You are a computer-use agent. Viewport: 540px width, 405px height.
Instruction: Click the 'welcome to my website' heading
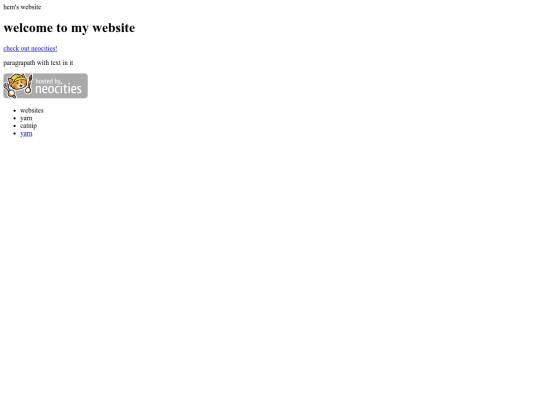click(69, 28)
